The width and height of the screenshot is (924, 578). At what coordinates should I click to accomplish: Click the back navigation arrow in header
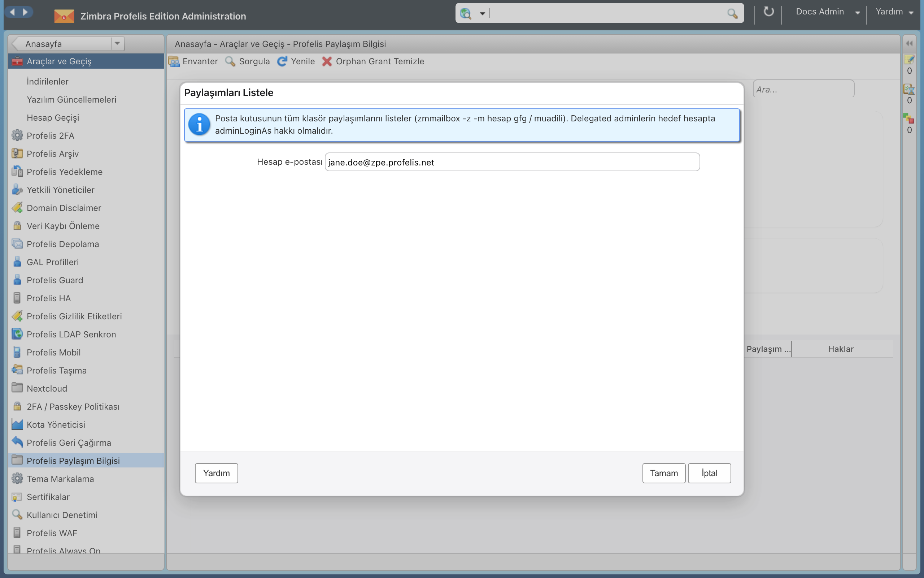pos(13,12)
